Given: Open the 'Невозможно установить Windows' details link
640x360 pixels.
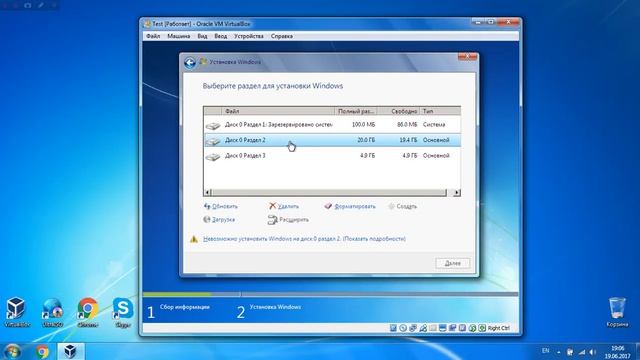Looking at the screenshot, I should pos(304,239).
